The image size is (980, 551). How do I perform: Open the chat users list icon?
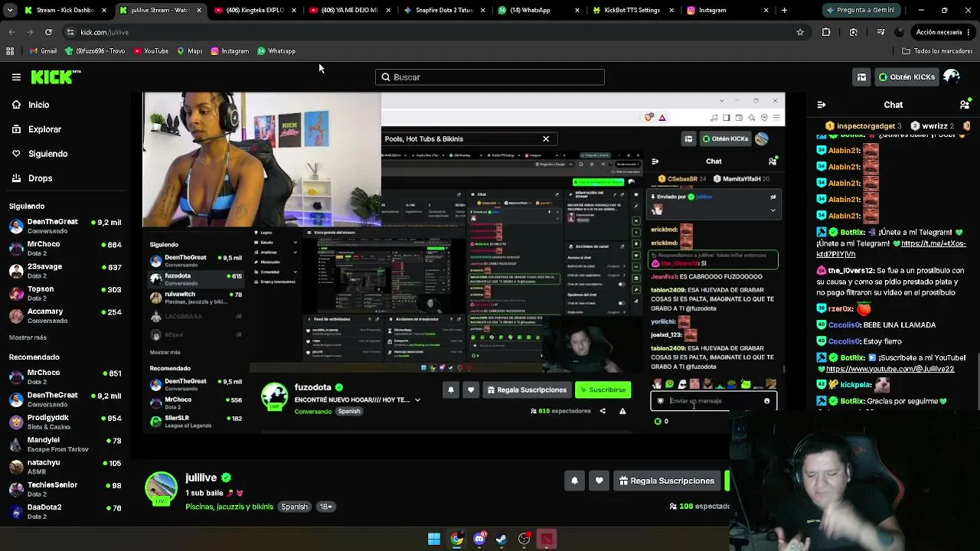click(x=965, y=105)
